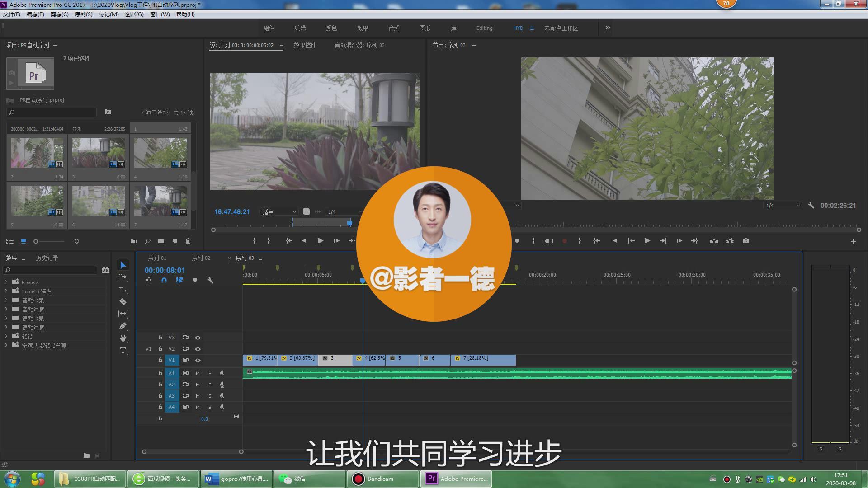Play the source monitor clip
The width and height of the screenshot is (868, 488).
320,241
